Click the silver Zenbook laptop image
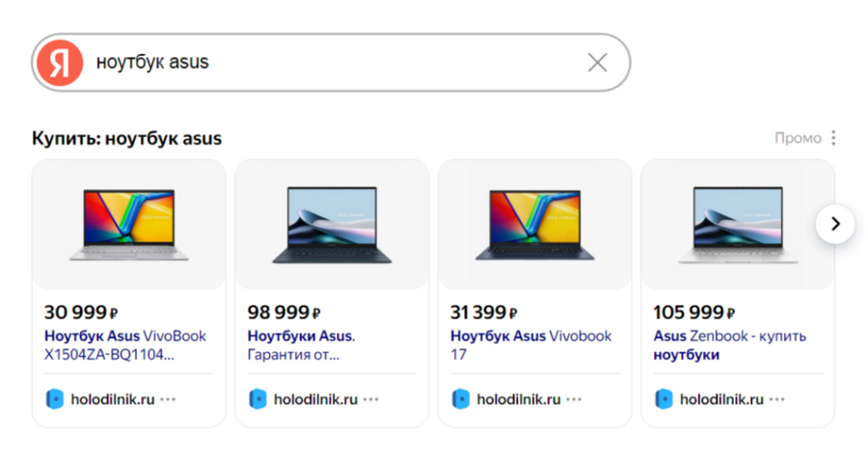The height and width of the screenshot is (460, 868). [738, 224]
